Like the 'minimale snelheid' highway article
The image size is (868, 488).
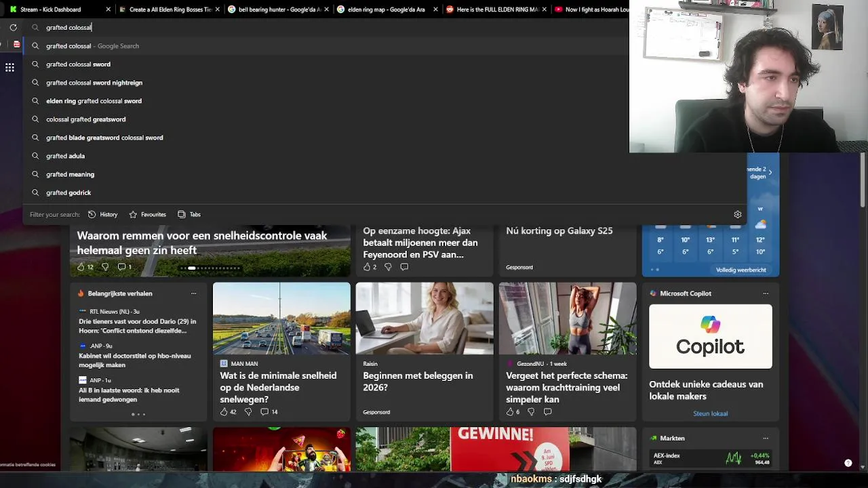224,411
